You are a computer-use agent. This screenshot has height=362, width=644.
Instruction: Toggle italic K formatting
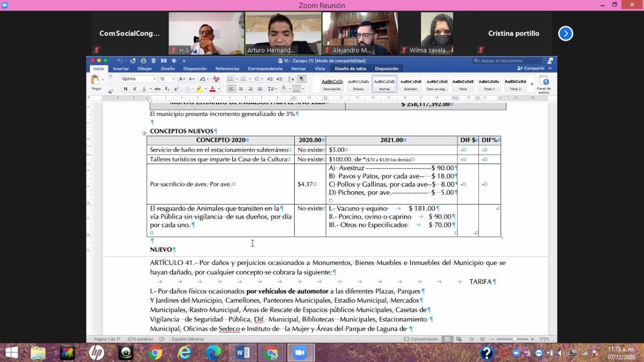[x=134, y=89]
